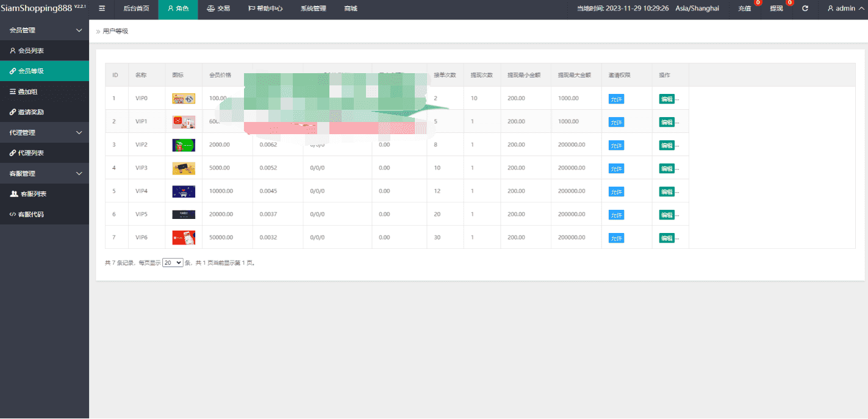Image resolution: width=868 pixels, height=419 pixels.
Task: Click the VIP4 level icon thumbnail
Action: pos(184,192)
